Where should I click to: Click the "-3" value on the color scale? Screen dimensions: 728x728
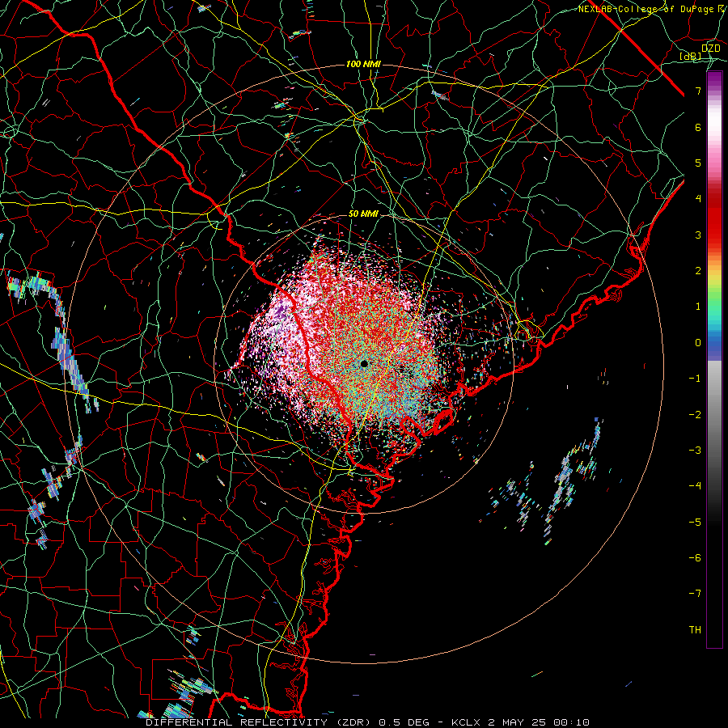pos(695,451)
